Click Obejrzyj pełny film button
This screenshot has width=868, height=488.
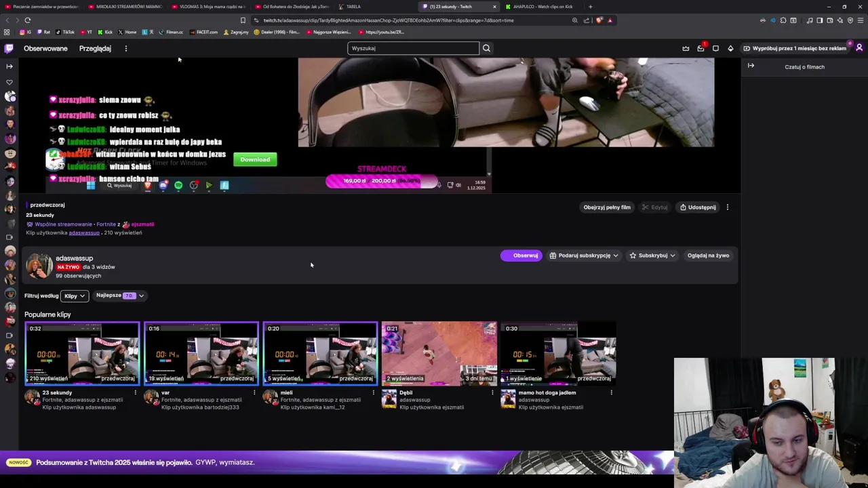coord(607,207)
